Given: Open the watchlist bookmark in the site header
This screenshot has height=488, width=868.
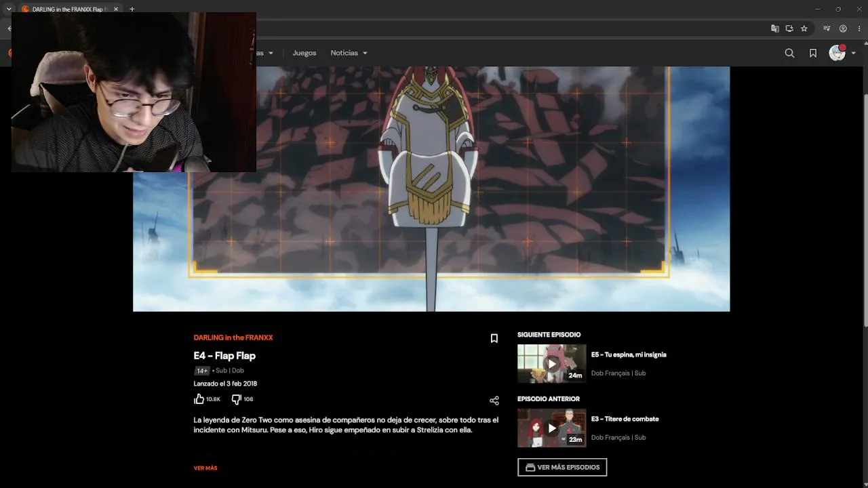Looking at the screenshot, I should tap(813, 53).
